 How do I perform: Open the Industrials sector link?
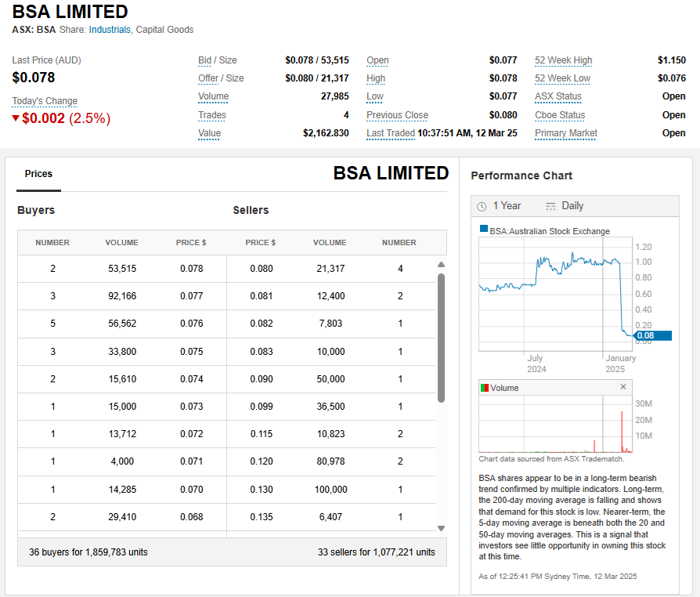pyautogui.click(x=110, y=30)
